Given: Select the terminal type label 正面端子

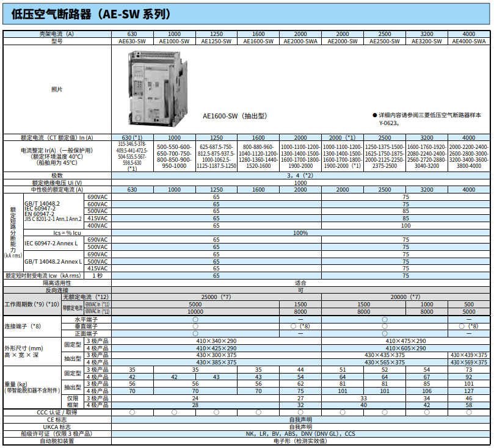Looking at the screenshot, I should 86,334.
